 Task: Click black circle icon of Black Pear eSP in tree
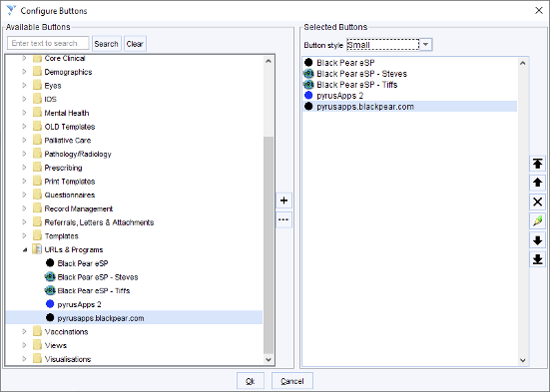click(50, 262)
